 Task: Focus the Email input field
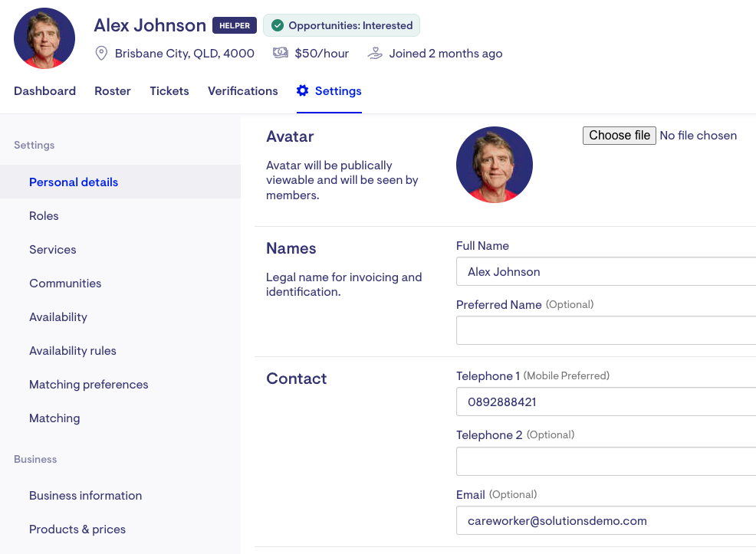[606, 521]
